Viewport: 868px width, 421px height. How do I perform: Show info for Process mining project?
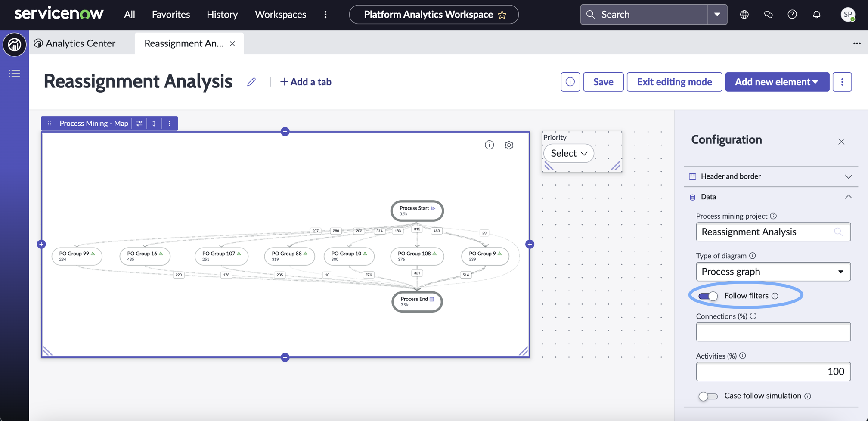coord(773,216)
